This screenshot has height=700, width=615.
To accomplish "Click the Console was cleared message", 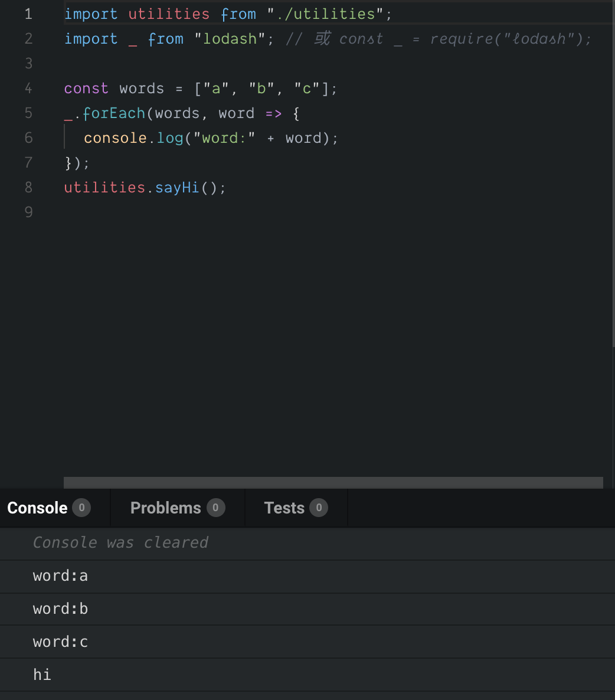I will (x=120, y=542).
